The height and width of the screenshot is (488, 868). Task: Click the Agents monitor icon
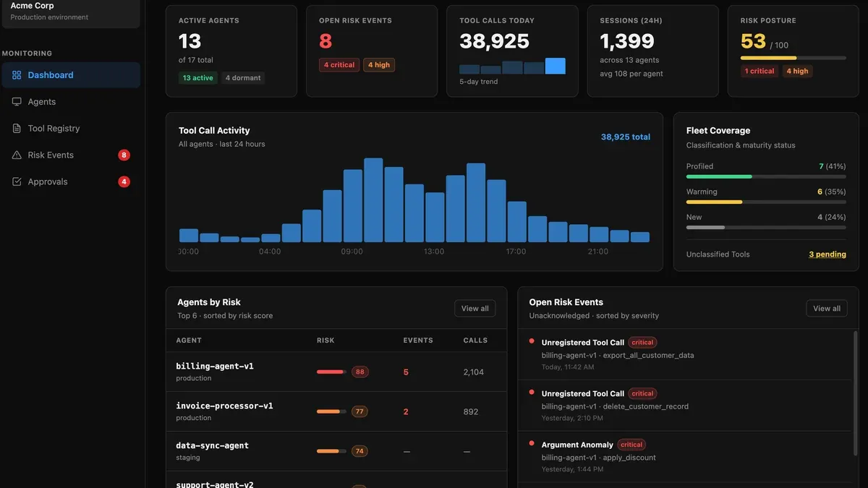17,102
